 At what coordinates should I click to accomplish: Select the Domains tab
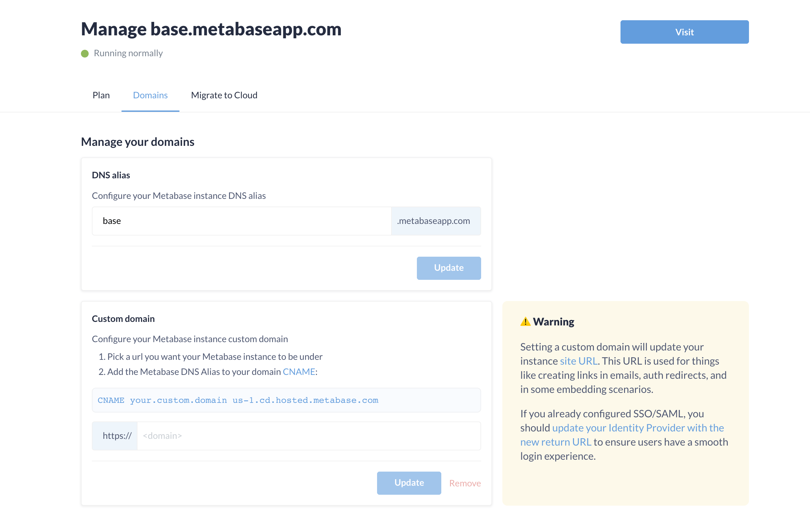click(150, 95)
